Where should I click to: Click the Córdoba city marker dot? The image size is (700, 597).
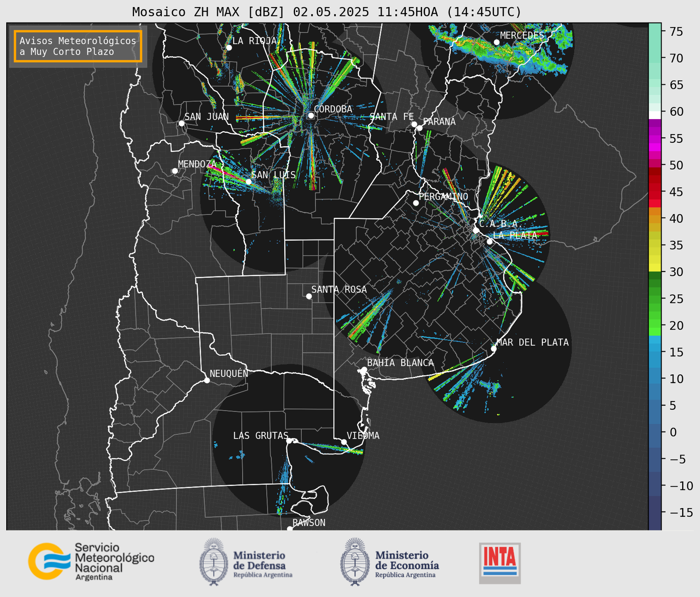click(311, 115)
